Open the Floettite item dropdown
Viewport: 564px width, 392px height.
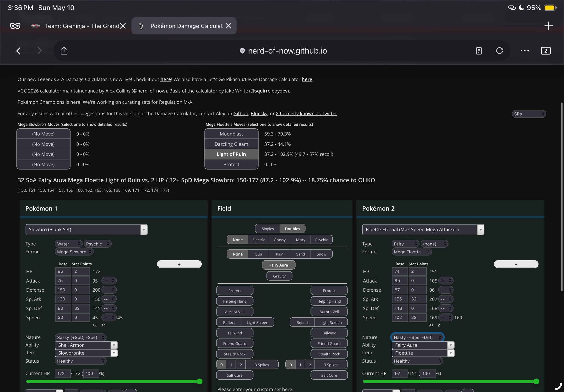tap(423, 353)
